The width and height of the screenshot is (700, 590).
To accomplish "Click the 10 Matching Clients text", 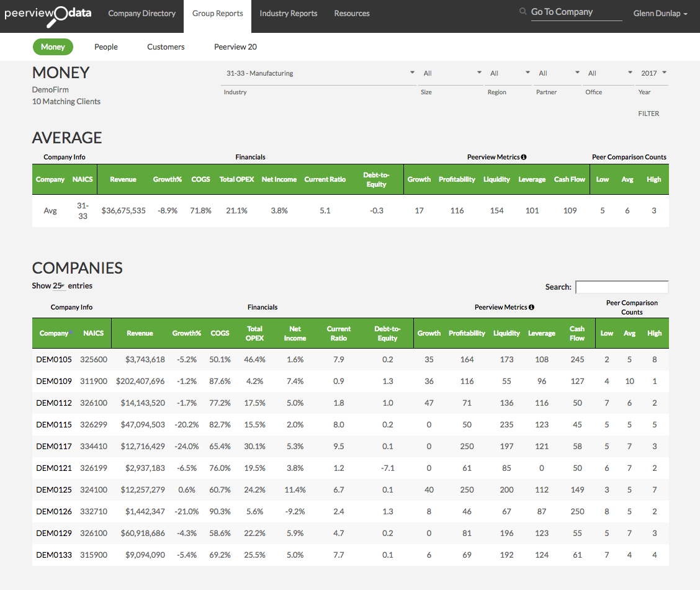I will [66, 101].
